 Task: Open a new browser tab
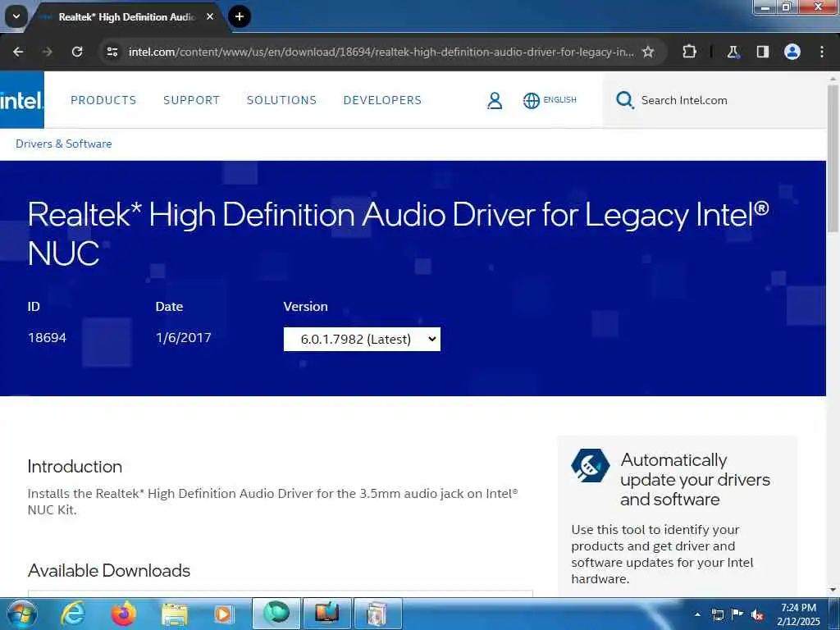pos(240,16)
